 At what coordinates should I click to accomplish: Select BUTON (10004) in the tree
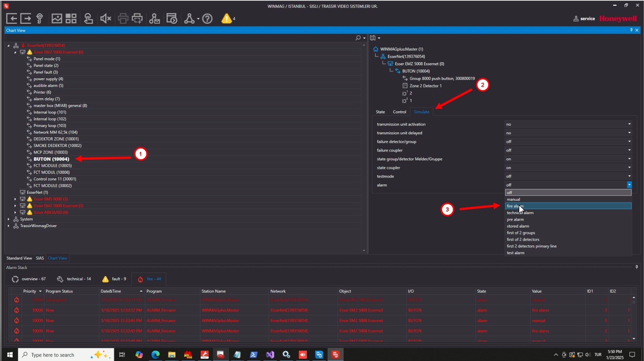tap(51, 159)
